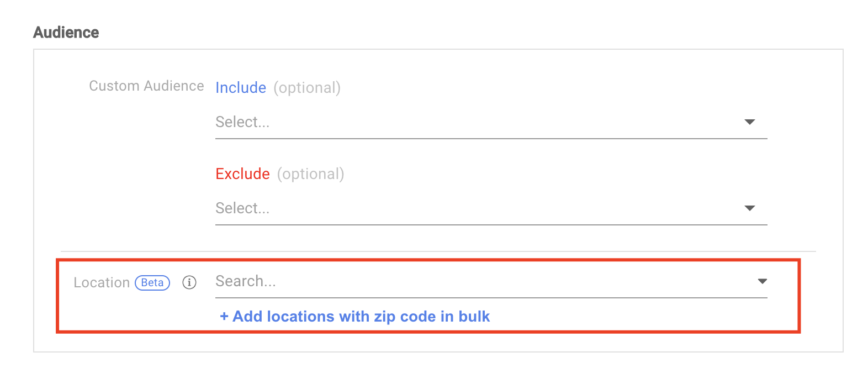Click the red Exclude label
This screenshot has width=868, height=368.
(x=242, y=174)
